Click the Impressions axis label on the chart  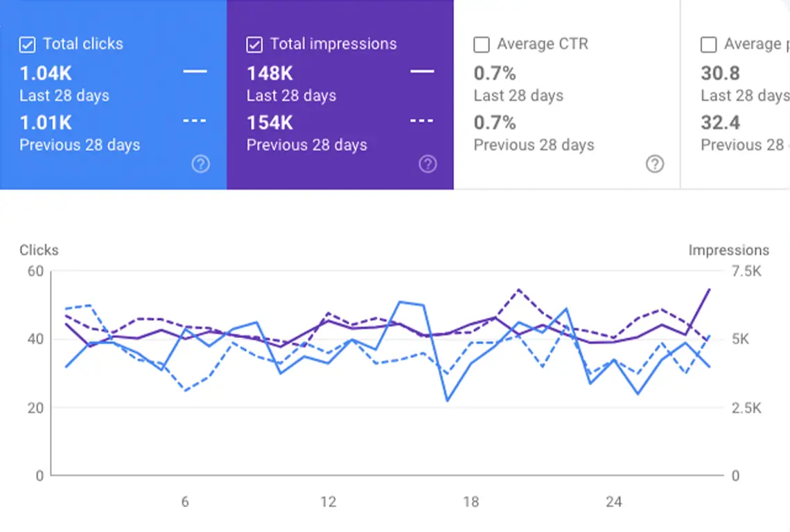pyautogui.click(x=728, y=250)
